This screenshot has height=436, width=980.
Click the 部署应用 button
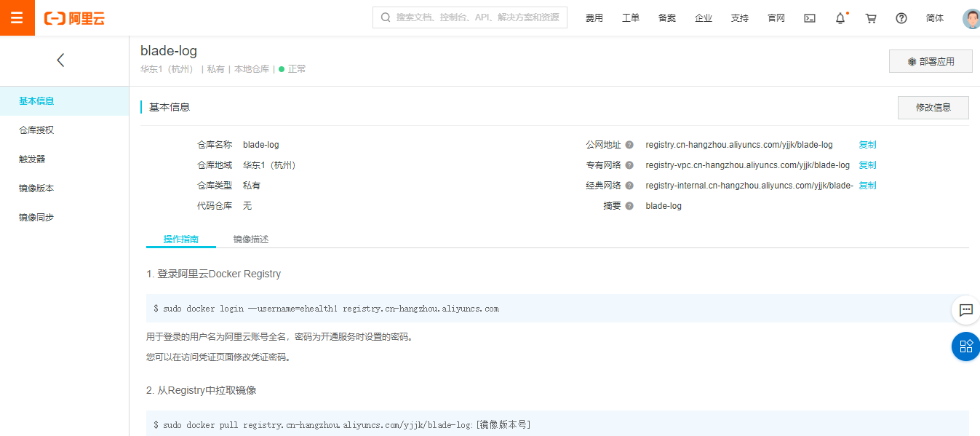click(x=931, y=61)
